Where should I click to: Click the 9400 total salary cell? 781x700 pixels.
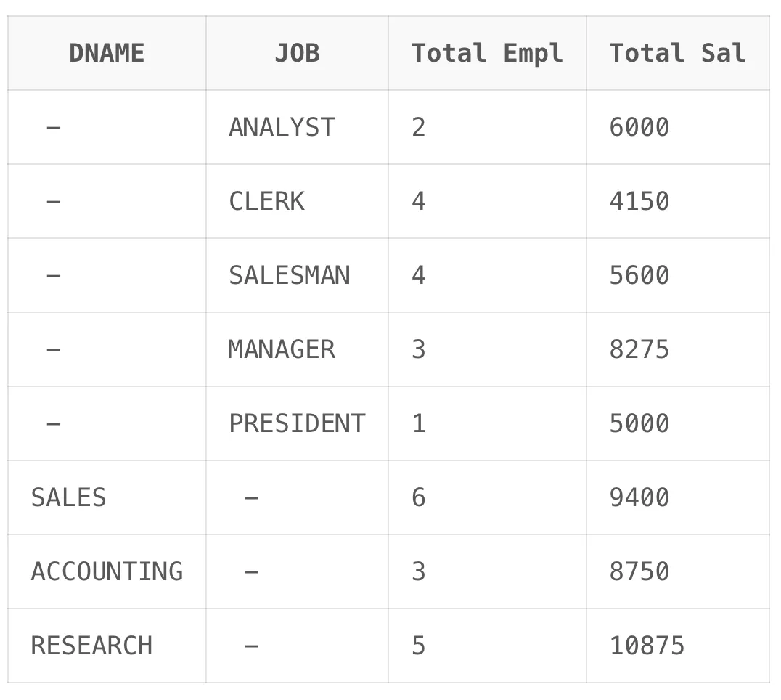tap(639, 498)
